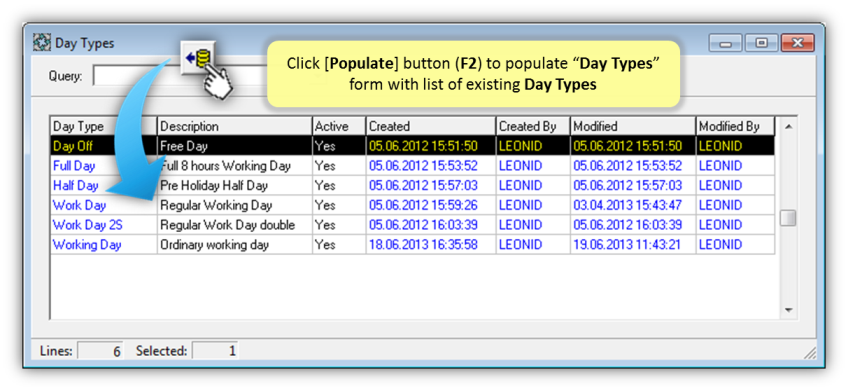Viewport: 848px width, 391px height.
Task: Click the vertical scrollbar thumb
Action: tap(788, 218)
